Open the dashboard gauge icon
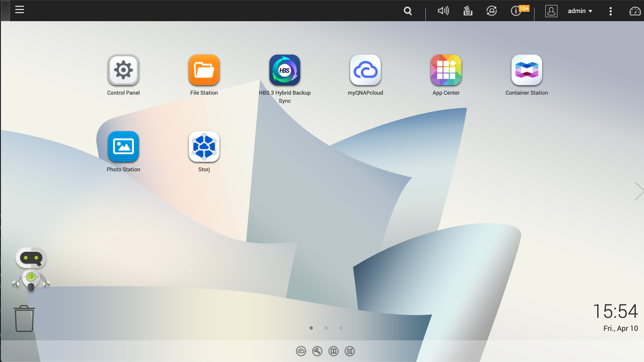Image resolution: width=644 pixels, height=362 pixels. pos(635,11)
